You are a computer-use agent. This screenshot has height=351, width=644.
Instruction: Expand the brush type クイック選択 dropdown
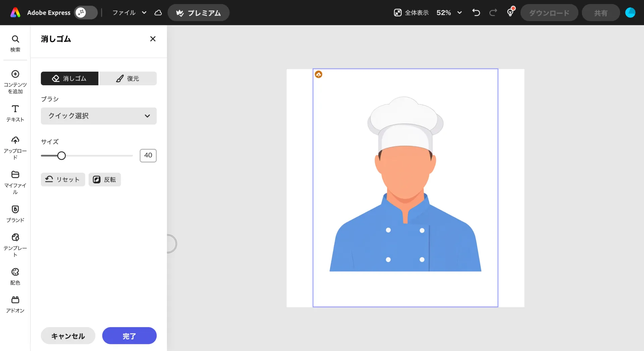[99, 116]
